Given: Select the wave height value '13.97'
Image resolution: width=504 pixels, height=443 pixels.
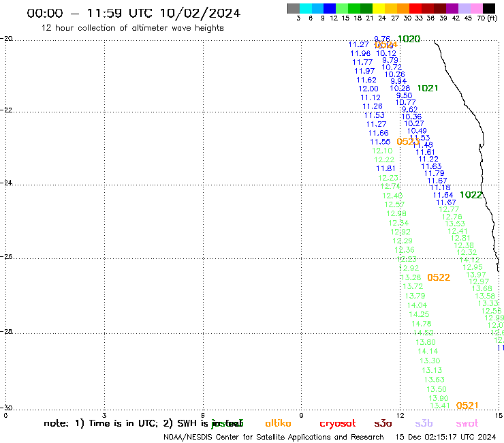Looking at the screenshot, I should (x=476, y=275).
